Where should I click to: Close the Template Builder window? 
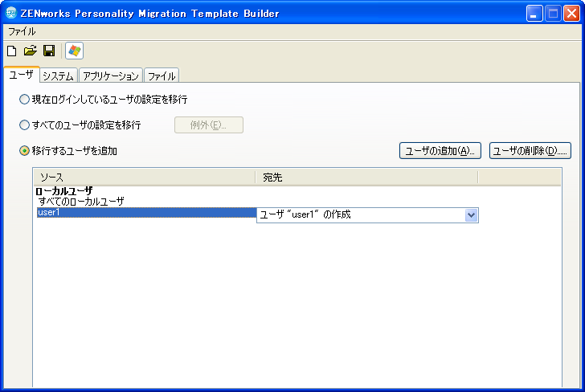pyautogui.click(x=571, y=14)
